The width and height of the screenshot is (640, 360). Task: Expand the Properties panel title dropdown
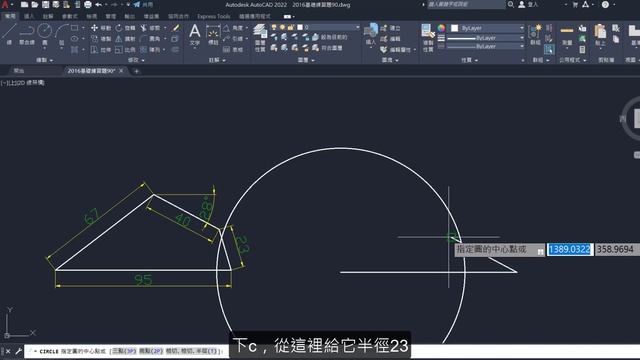[x=469, y=60]
